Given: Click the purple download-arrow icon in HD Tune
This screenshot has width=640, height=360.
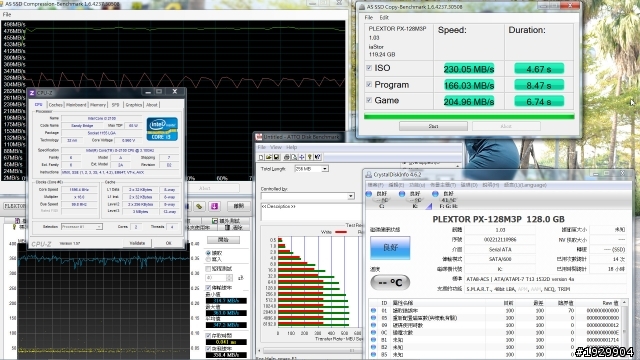Looking at the screenshot, I should (x=215, y=206).
